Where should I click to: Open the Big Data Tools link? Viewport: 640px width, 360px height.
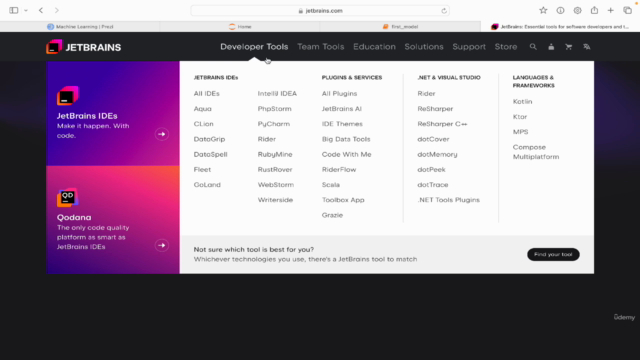pos(346,139)
